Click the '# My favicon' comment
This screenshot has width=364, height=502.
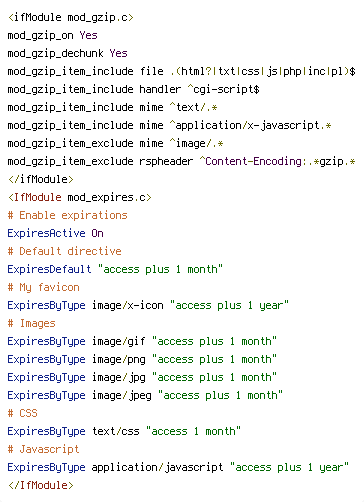(x=43, y=287)
